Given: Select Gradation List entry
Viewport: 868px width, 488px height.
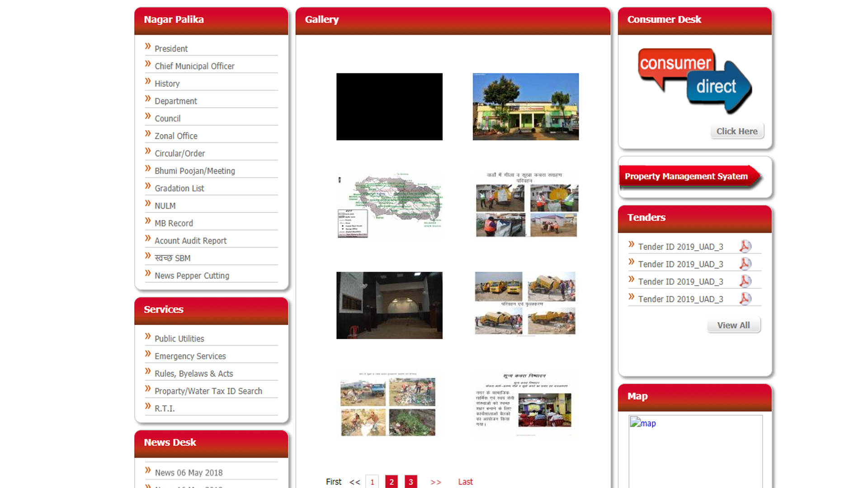Looking at the screenshot, I should 179,188.
